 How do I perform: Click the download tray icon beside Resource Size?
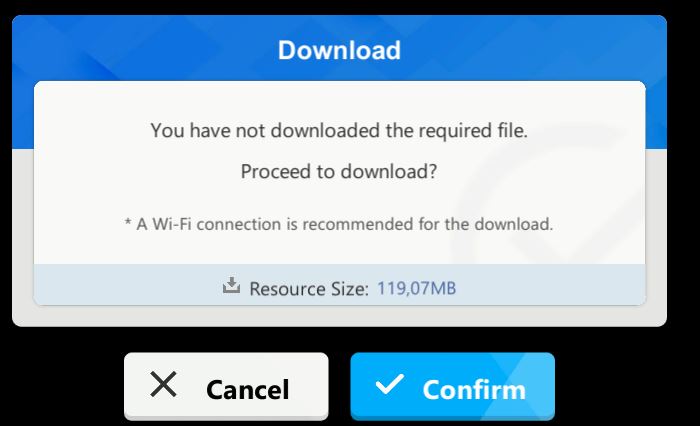click(231, 285)
